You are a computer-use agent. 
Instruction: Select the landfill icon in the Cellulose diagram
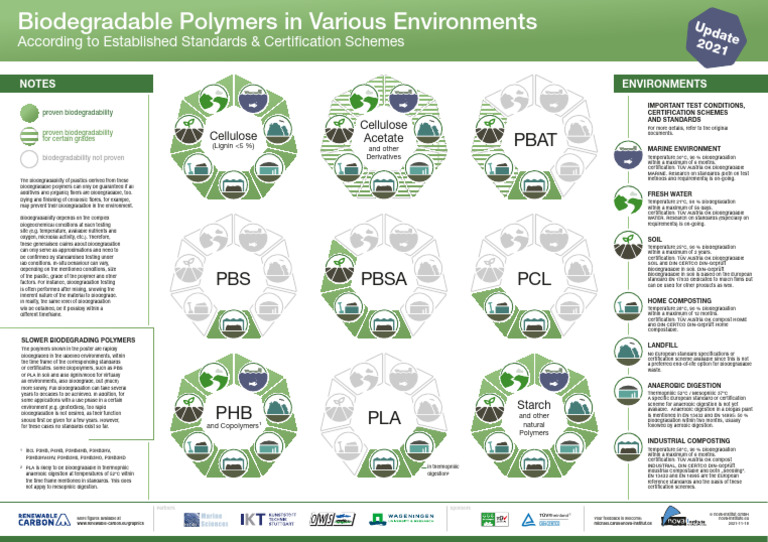278,130
